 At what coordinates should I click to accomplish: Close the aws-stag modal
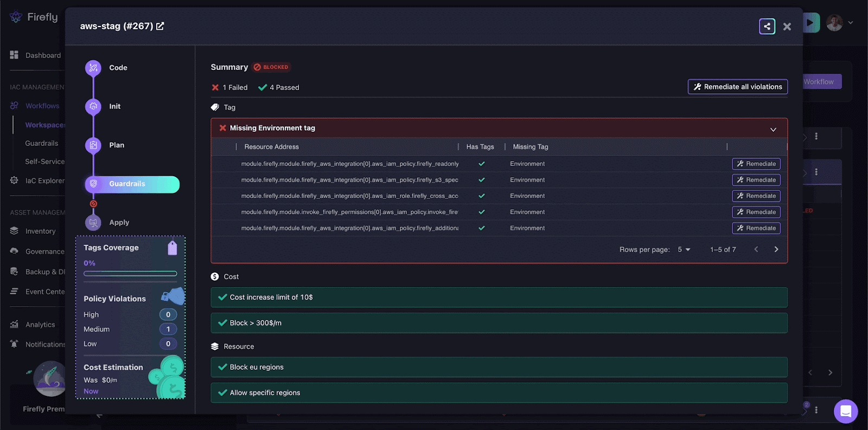tap(787, 27)
